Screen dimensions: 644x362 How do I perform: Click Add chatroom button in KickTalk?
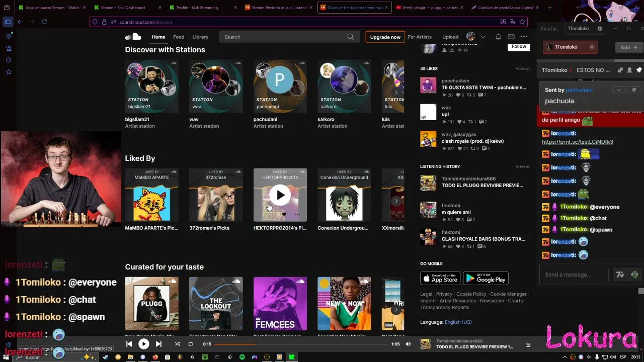click(x=629, y=47)
